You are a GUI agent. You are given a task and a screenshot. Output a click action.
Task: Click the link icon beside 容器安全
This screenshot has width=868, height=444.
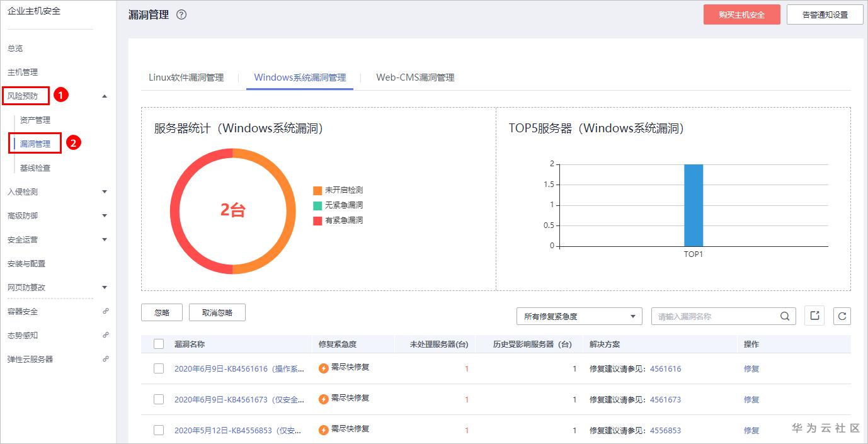click(105, 311)
